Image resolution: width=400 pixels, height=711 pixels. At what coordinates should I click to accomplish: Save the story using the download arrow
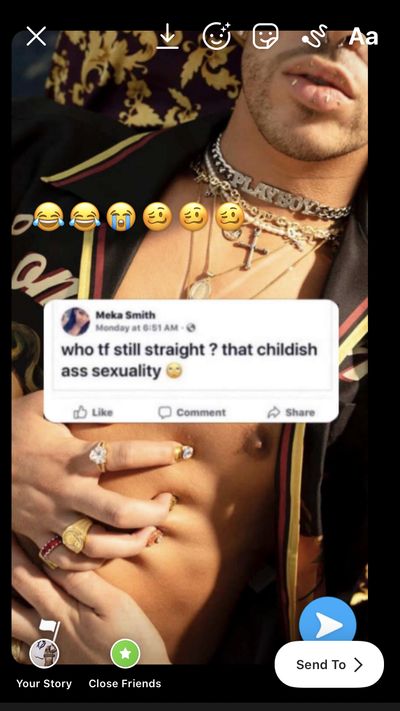tap(168, 36)
